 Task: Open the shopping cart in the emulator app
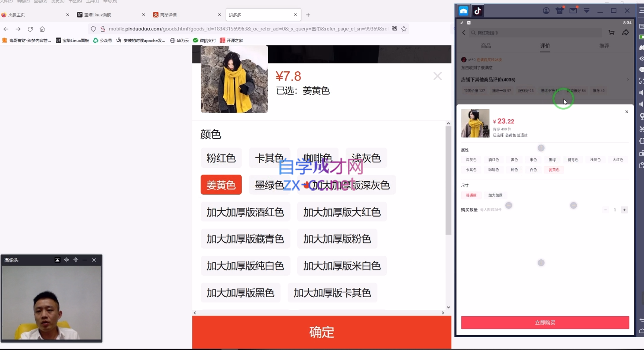(x=611, y=33)
